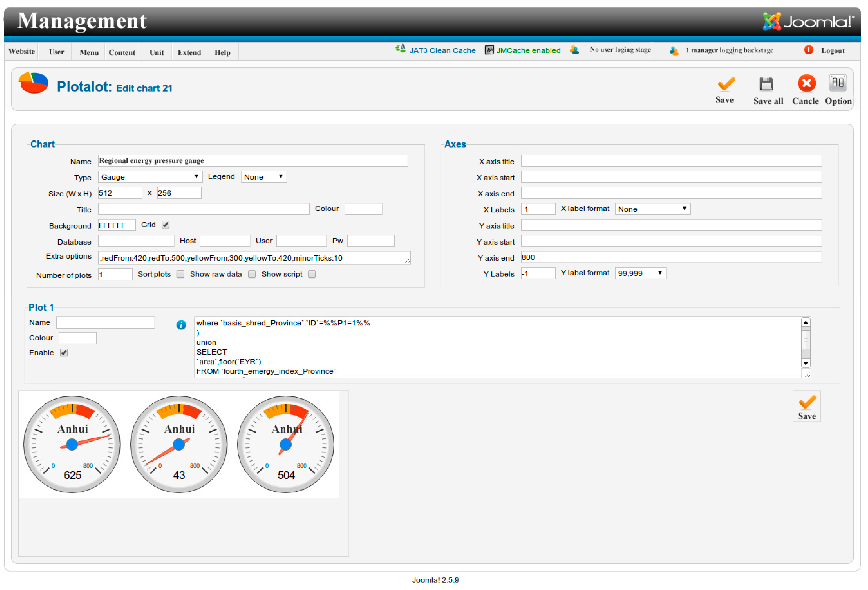This screenshot has height=590, width=868.
Task: Click the blue info icon beside Plot 1 query
Action: tap(181, 325)
